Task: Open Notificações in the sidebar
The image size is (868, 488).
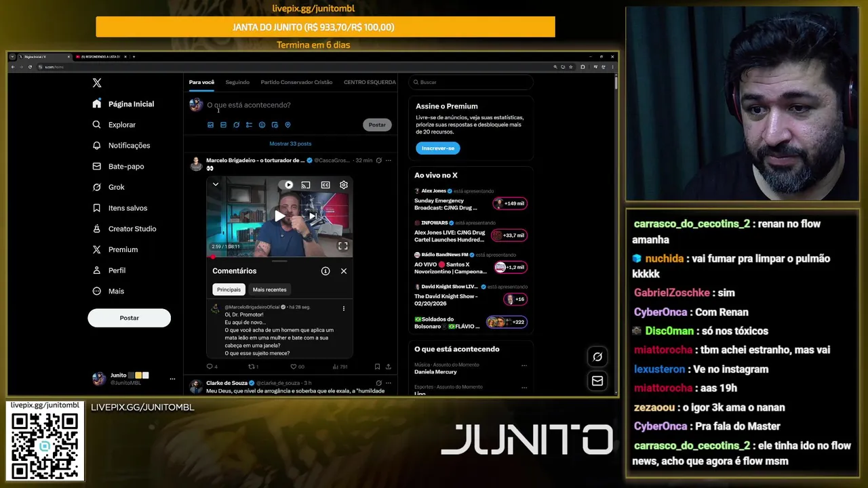Action: [121, 146]
